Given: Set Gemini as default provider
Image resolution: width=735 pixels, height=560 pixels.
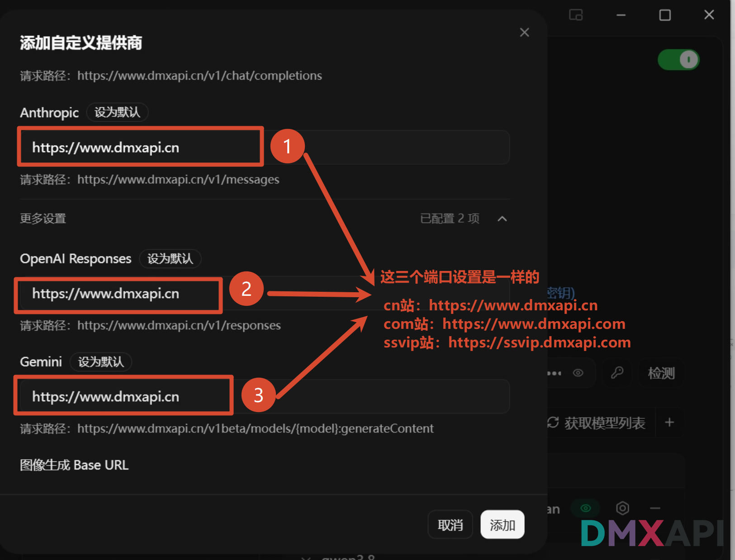Looking at the screenshot, I should pyautogui.click(x=101, y=362).
